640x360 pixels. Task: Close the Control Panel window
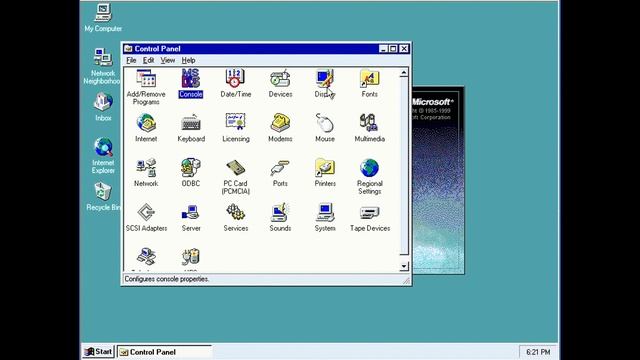coord(404,49)
